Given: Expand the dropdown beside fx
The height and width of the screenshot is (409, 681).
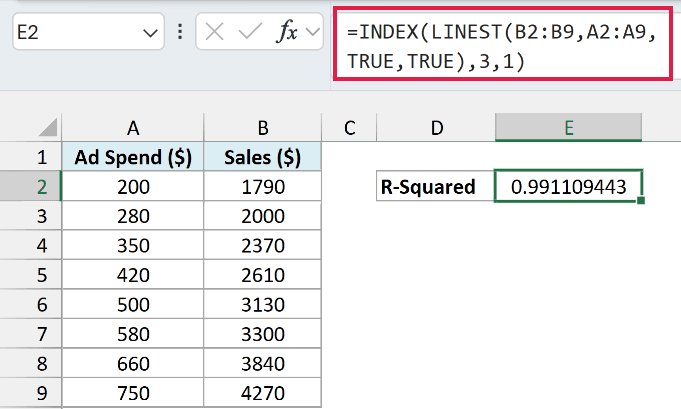Looking at the screenshot, I should coord(313,32).
